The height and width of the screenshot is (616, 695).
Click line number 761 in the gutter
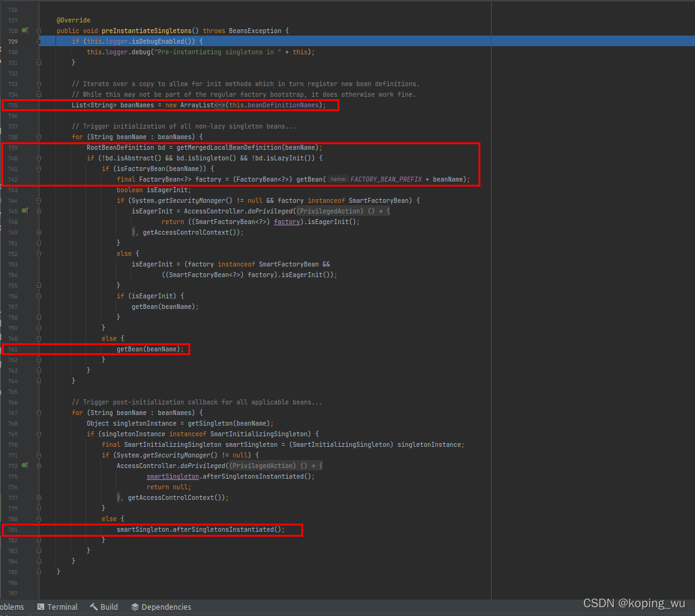point(13,350)
